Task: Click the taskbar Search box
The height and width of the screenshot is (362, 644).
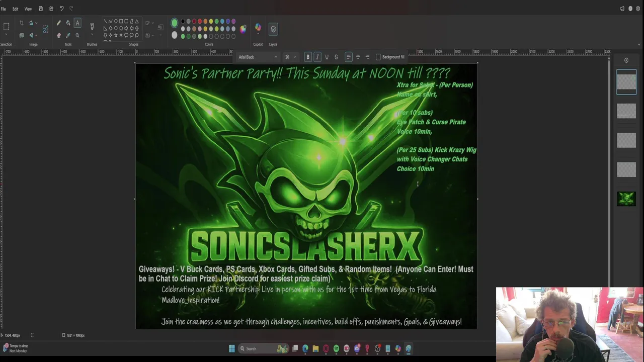Action: [264, 348]
